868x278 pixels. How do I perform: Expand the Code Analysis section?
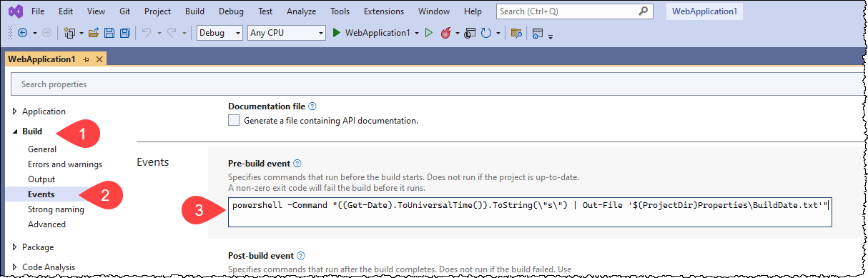pyautogui.click(x=15, y=267)
